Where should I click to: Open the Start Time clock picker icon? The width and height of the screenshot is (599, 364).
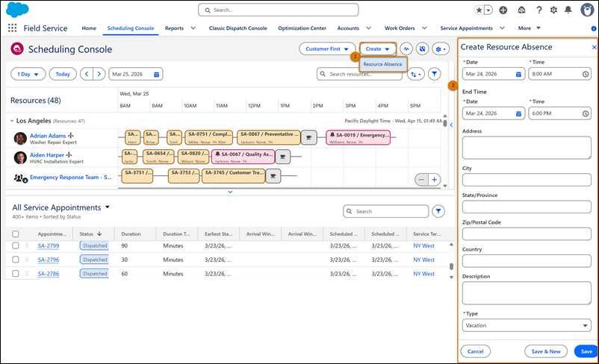click(586, 74)
